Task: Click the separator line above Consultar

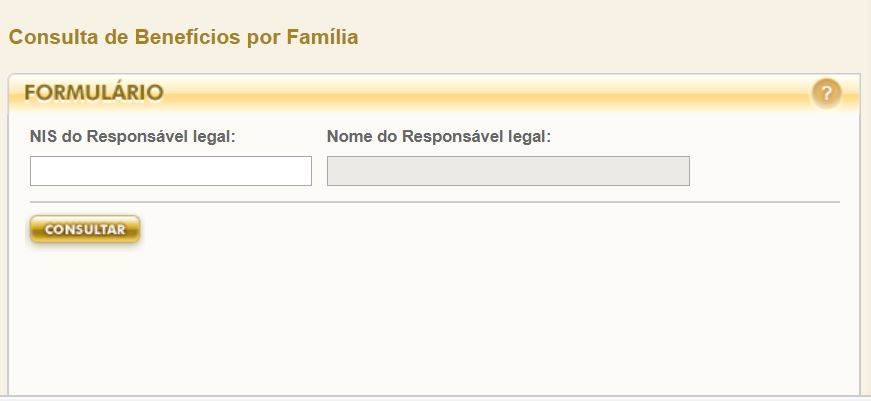Action: [x=435, y=202]
